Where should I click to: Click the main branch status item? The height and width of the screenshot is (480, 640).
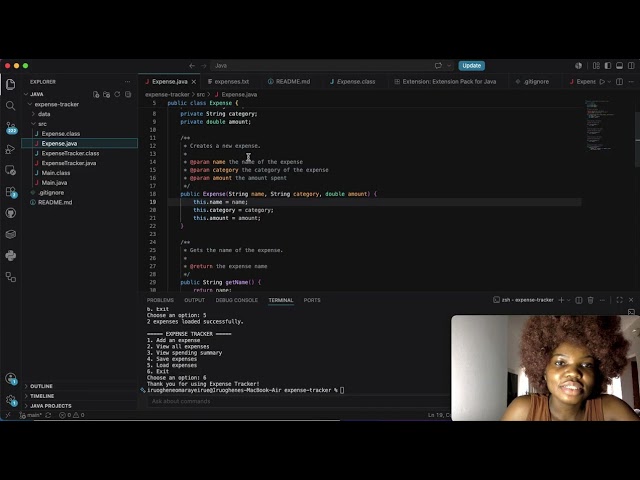[31, 415]
